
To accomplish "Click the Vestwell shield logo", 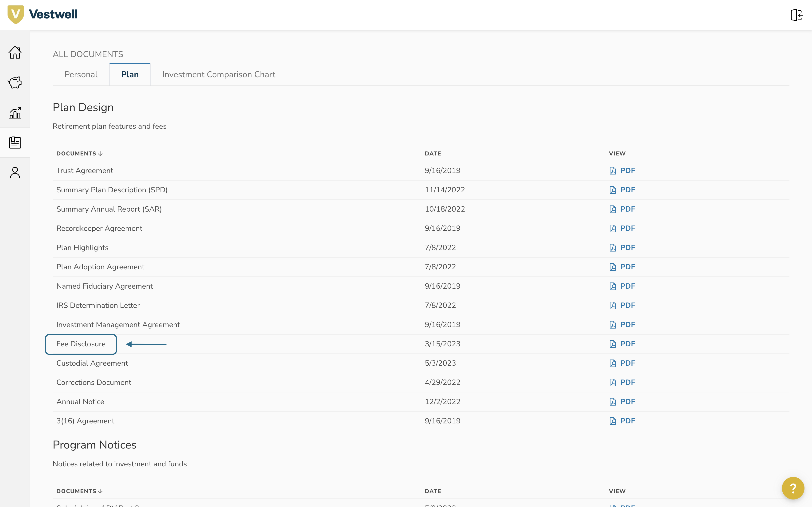I will pos(16,14).
